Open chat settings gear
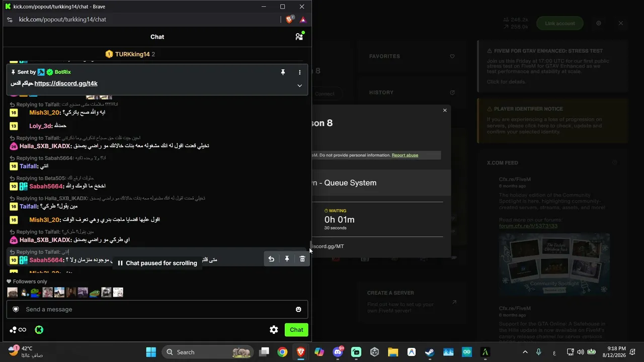 274,330
